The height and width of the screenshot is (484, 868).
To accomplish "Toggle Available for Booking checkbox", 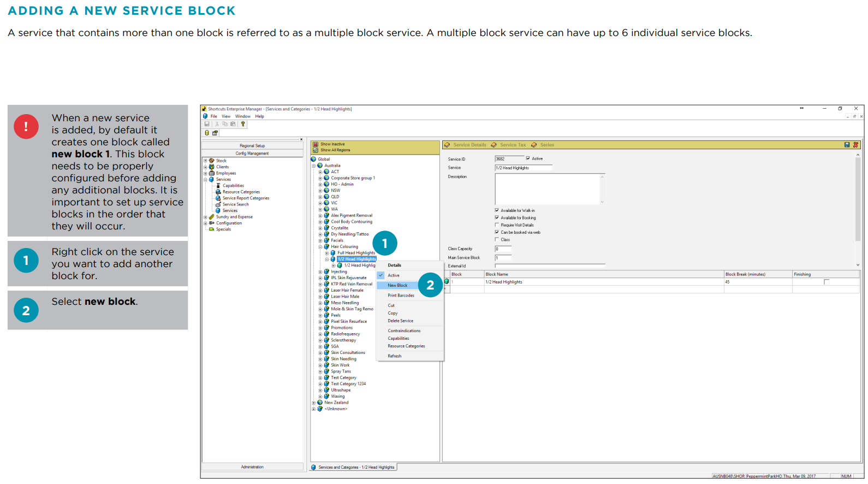I will (497, 217).
